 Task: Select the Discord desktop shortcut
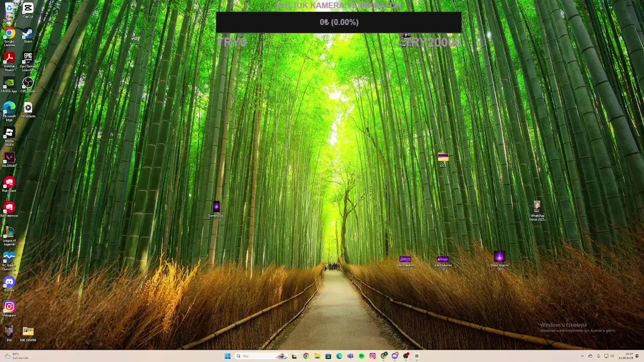click(9, 285)
